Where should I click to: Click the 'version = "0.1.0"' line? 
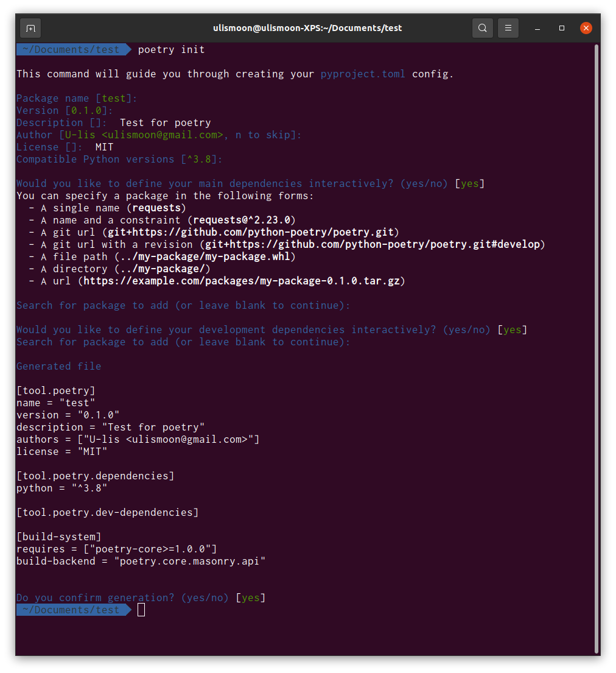pos(68,415)
